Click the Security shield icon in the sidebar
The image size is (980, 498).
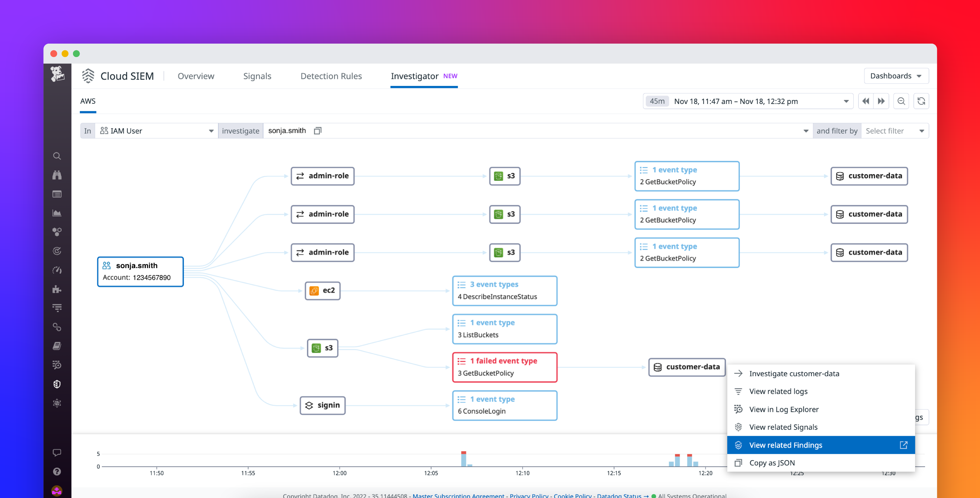pos(57,384)
